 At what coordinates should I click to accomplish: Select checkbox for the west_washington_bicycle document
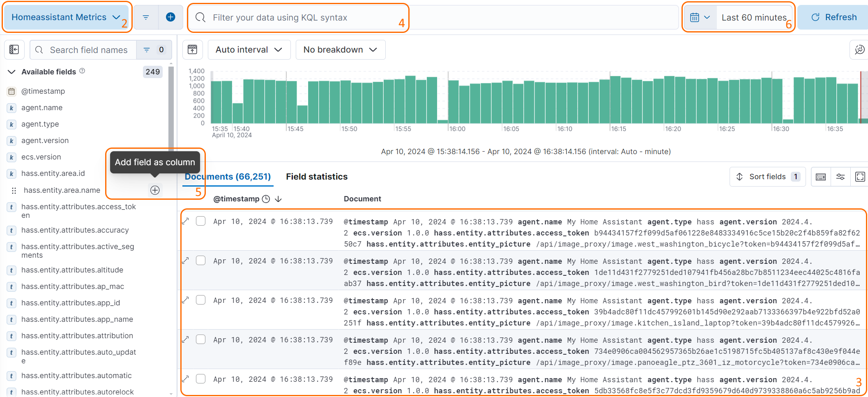pos(200,221)
